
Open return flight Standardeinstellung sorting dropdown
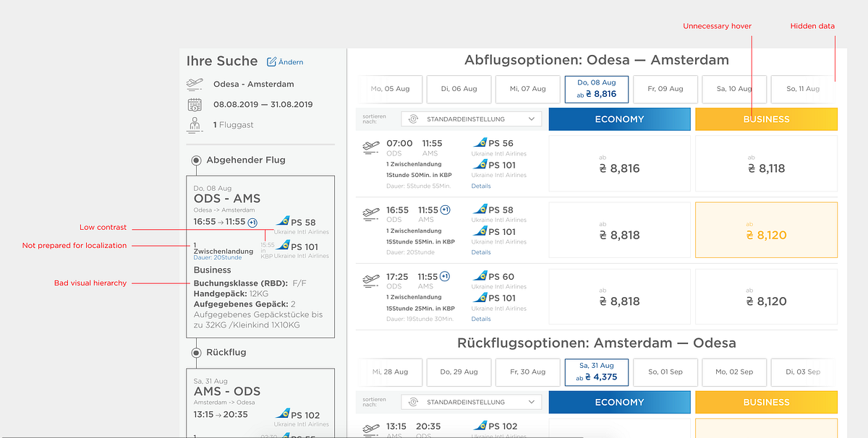point(471,403)
